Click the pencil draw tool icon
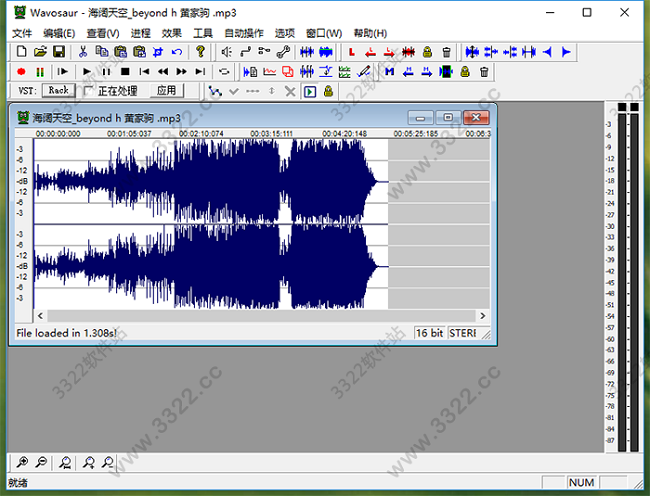 click(364, 72)
